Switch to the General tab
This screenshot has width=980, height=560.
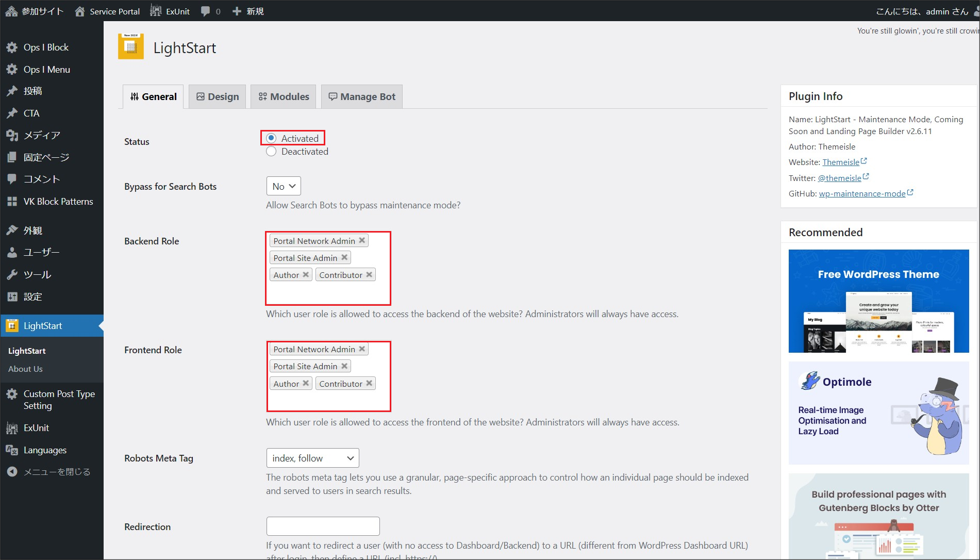click(x=153, y=96)
